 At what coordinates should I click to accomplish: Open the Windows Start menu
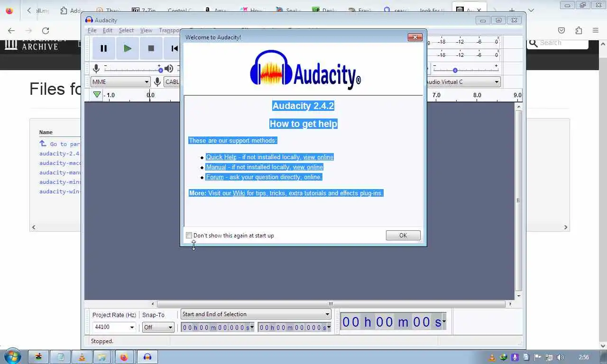tap(12, 356)
